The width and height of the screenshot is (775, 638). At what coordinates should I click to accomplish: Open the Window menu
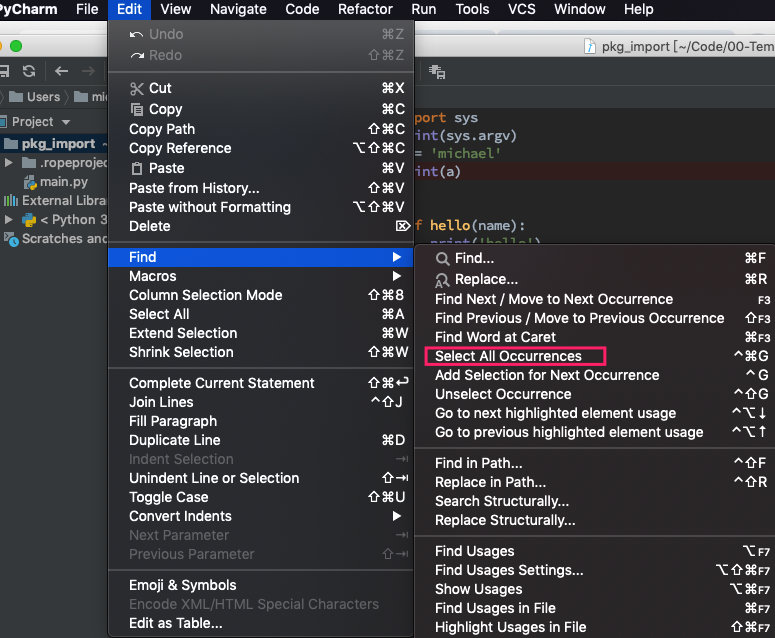(579, 9)
